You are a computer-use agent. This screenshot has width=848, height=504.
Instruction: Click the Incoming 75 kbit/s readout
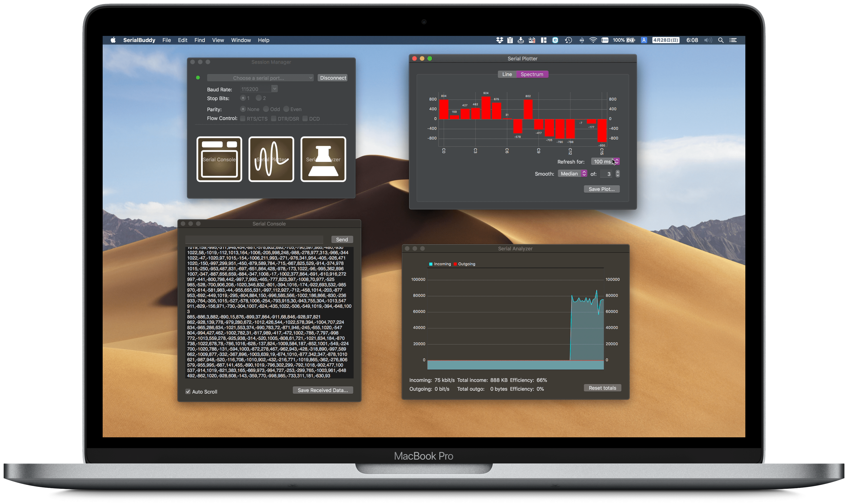tap(444, 380)
